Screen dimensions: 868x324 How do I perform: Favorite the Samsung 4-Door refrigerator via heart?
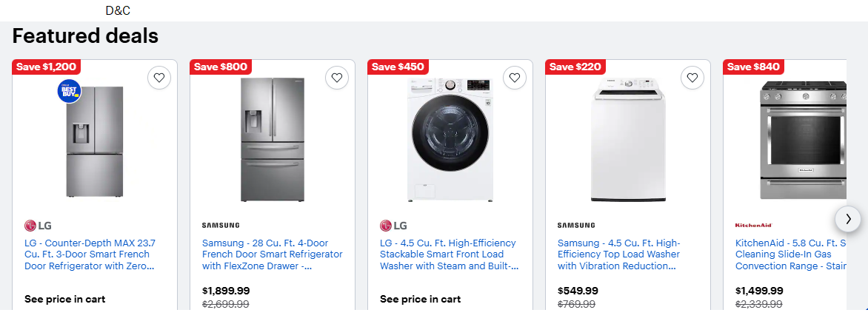tap(337, 78)
